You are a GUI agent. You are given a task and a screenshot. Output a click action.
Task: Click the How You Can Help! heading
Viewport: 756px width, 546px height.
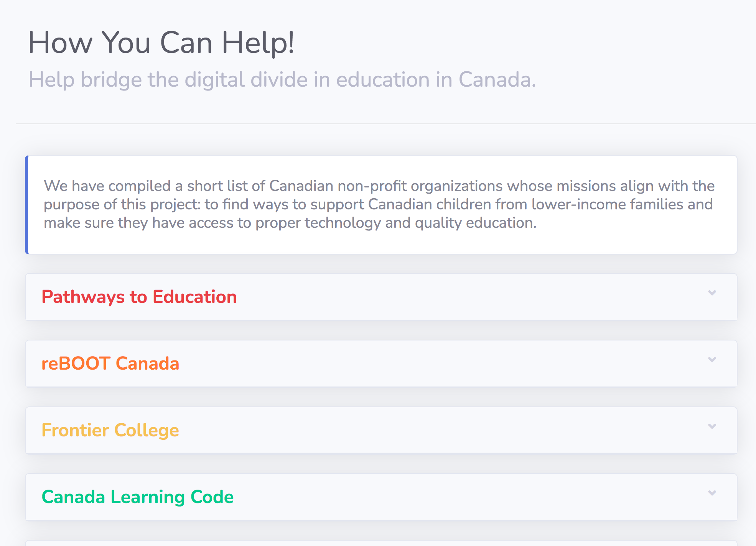point(161,43)
